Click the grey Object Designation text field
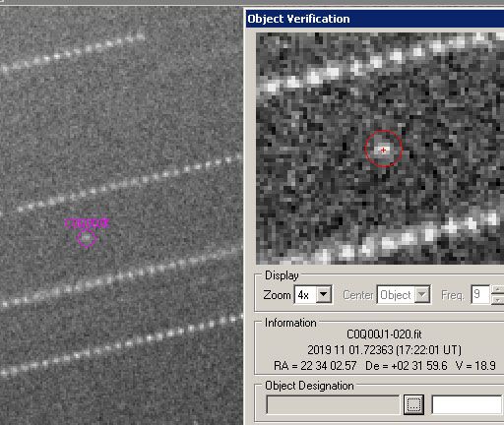 (333, 404)
